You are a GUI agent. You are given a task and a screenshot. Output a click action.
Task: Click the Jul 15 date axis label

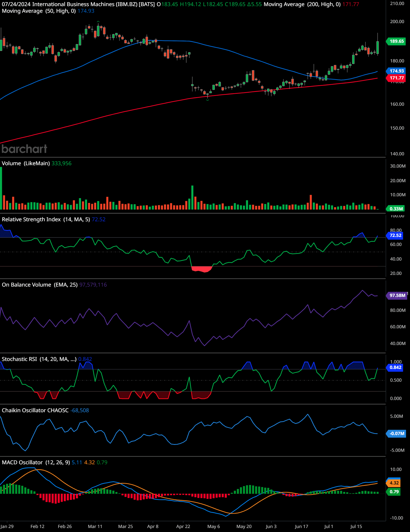click(x=356, y=526)
